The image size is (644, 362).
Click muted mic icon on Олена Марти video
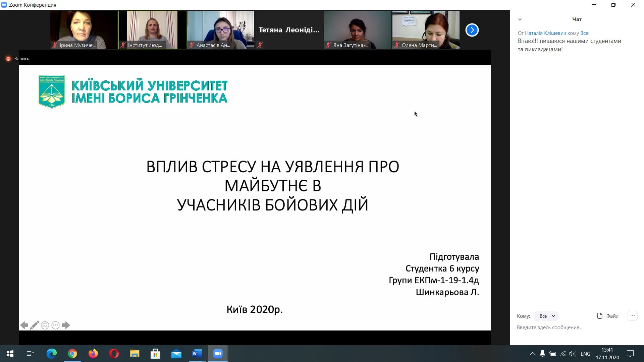(397, 45)
